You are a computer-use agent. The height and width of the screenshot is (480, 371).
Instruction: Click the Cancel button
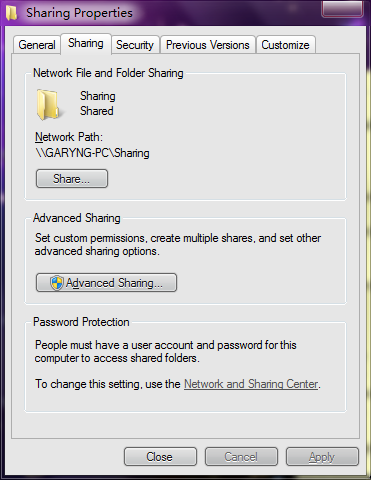241,457
